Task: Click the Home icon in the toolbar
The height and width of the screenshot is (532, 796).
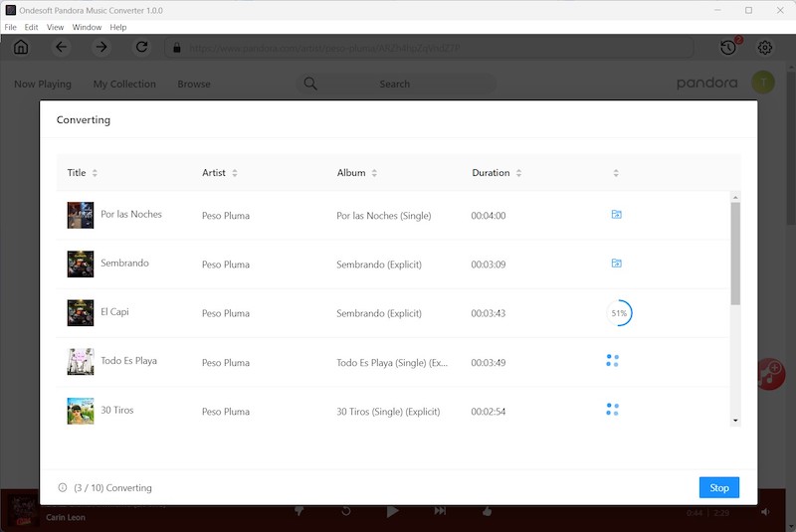Action: [21, 47]
